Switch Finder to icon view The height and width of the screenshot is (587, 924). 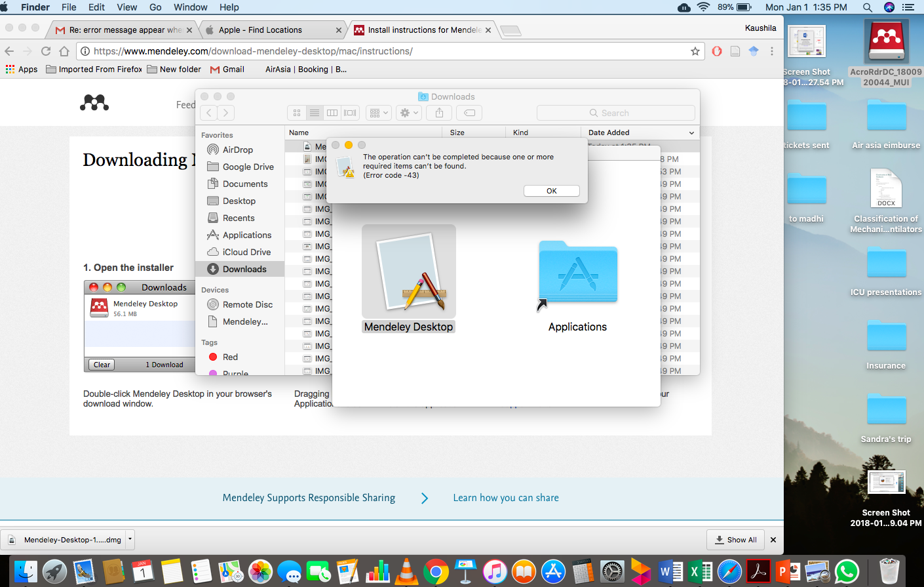click(x=297, y=113)
